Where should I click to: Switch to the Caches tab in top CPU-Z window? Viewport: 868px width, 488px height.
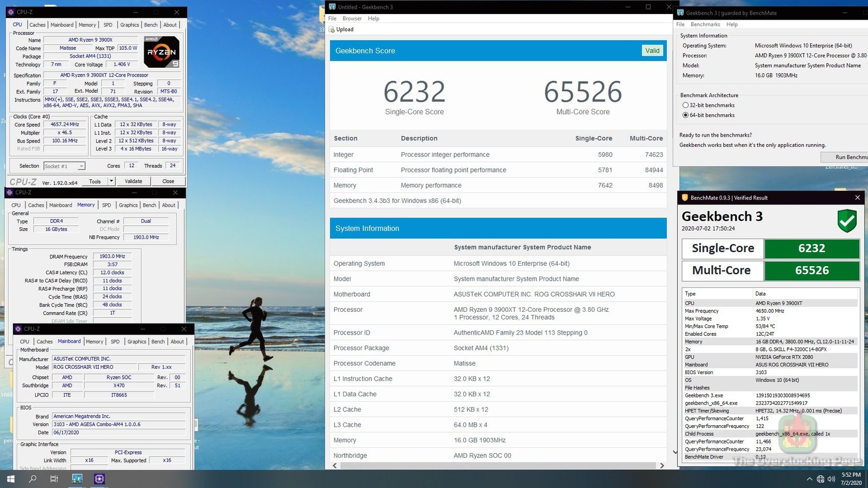37,25
